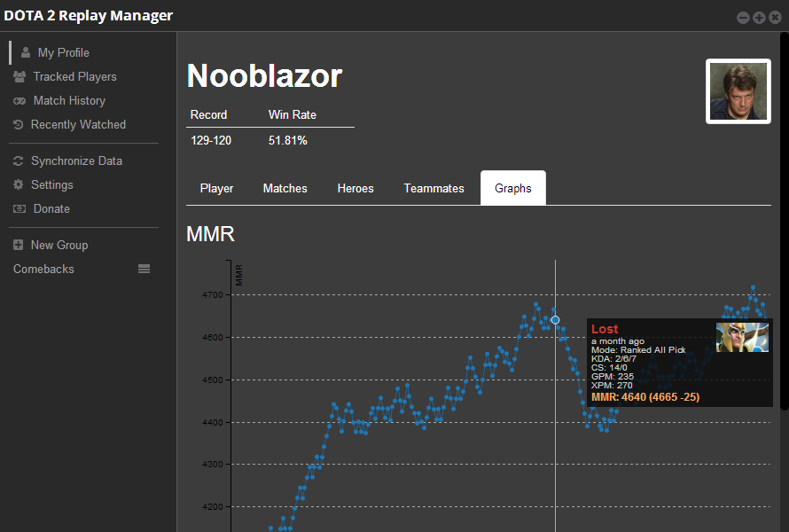
Task: Click the New Group plus icon
Action: click(18, 245)
